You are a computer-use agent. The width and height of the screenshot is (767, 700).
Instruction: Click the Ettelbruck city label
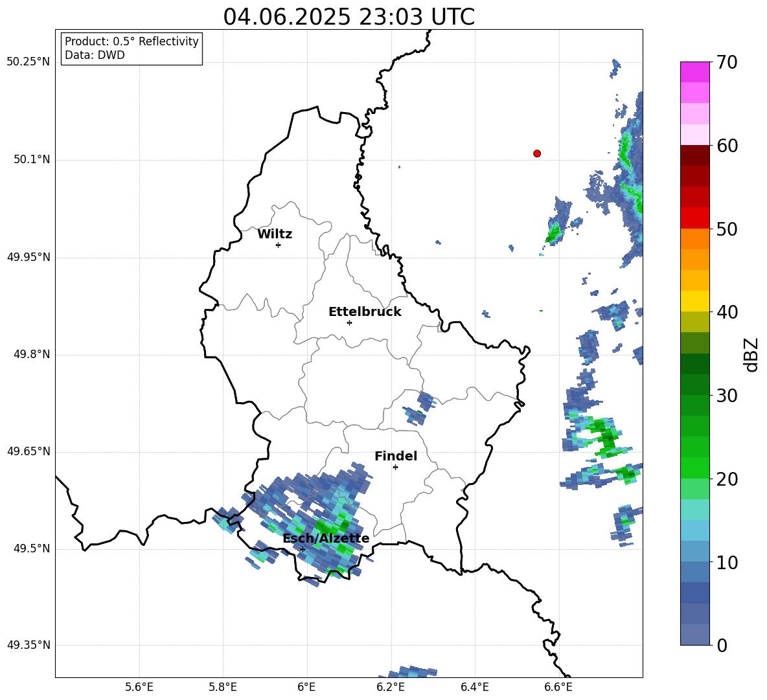(x=365, y=312)
